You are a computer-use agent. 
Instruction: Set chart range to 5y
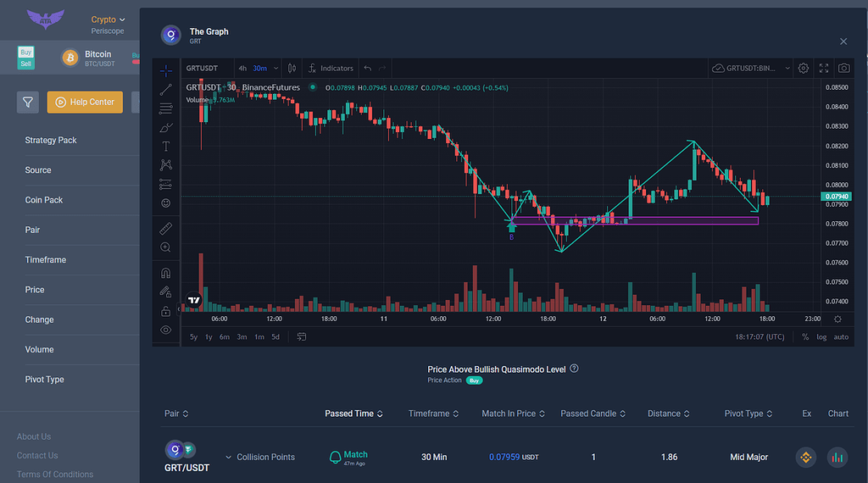point(194,336)
